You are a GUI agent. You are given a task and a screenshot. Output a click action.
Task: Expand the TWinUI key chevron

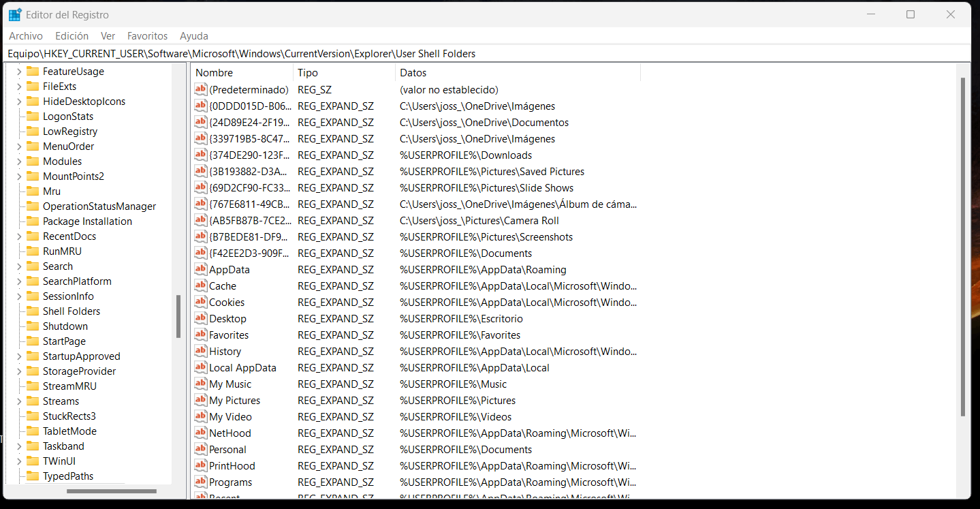(19, 461)
